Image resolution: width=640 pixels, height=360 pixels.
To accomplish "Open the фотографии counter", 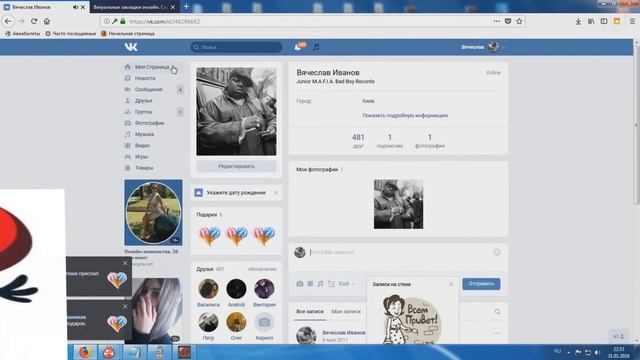I will tap(430, 141).
